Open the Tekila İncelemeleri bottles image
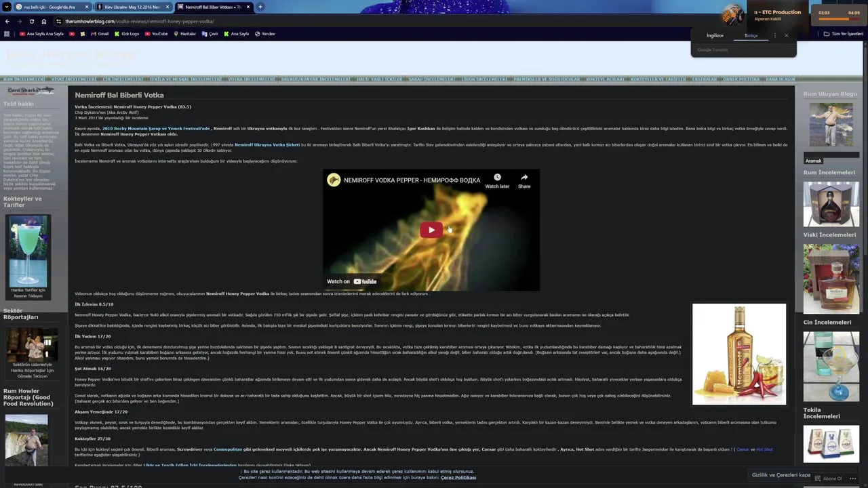 (831, 443)
